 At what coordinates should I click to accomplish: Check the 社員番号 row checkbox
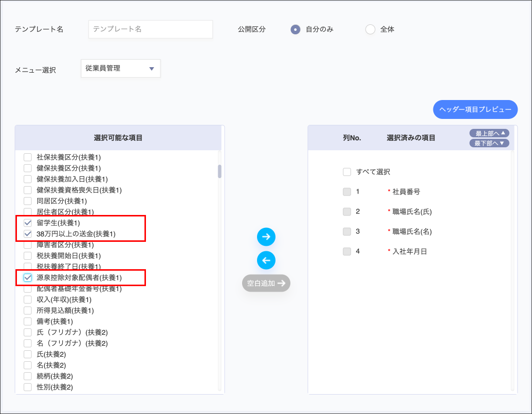tap(347, 192)
